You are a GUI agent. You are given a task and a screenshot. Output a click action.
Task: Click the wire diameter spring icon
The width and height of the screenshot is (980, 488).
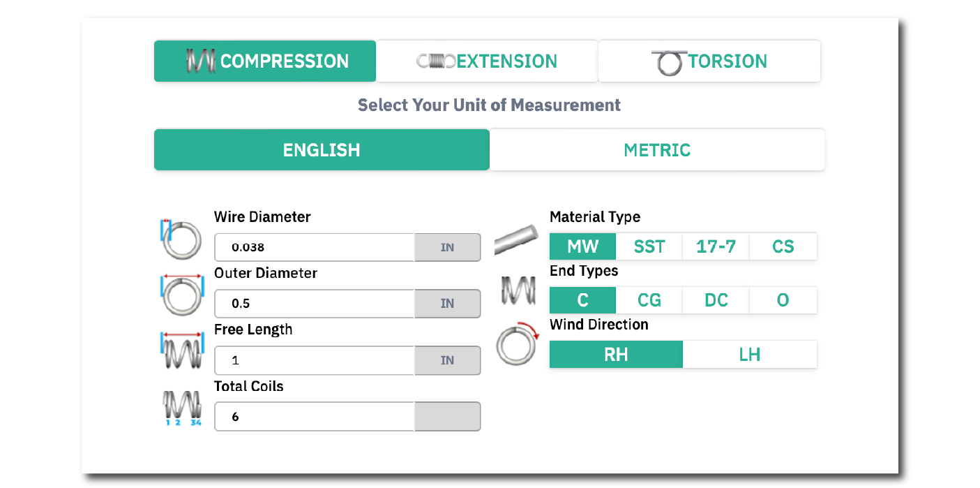click(x=181, y=241)
